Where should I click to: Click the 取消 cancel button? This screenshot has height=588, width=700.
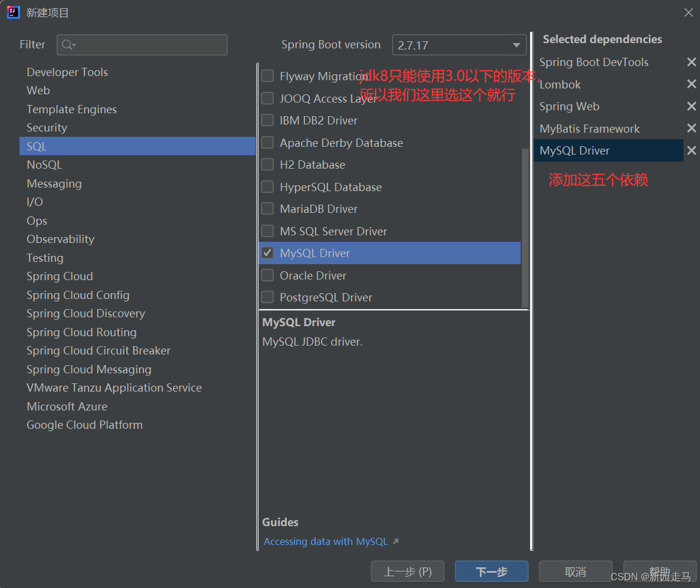point(575,571)
